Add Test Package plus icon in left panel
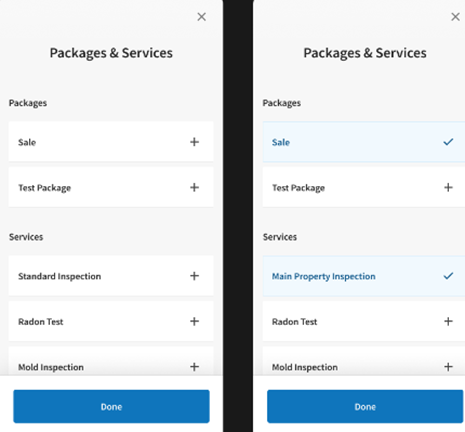465x432 pixels. [194, 187]
